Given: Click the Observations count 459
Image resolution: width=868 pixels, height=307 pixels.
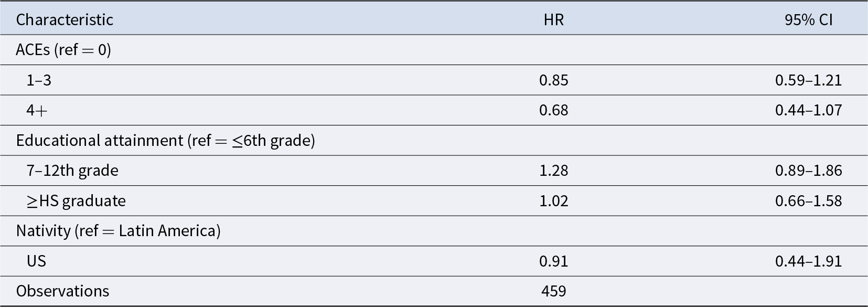Looking at the screenshot, I should tap(554, 291).
